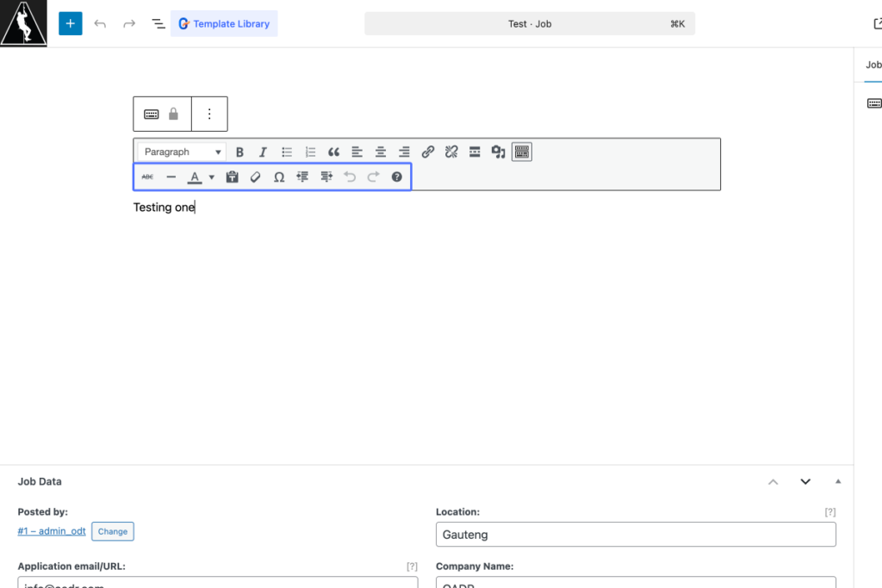The image size is (882, 588).
Task: Toggle the toolbar kitchen sink button
Action: (x=522, y=152)
